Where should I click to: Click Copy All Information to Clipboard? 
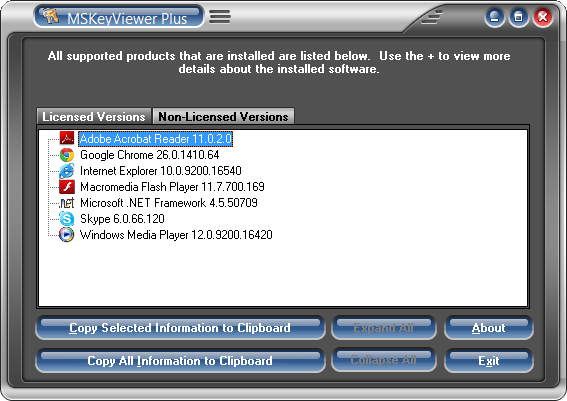[x=180, y=361]
